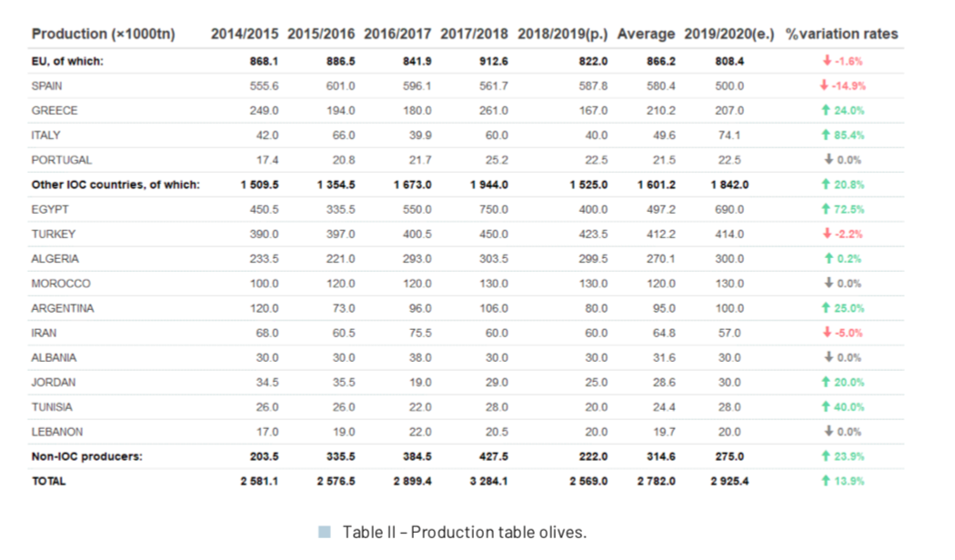Click Iran's red -5.0% down arrow

pyautogui.click(x=826, y=333)
